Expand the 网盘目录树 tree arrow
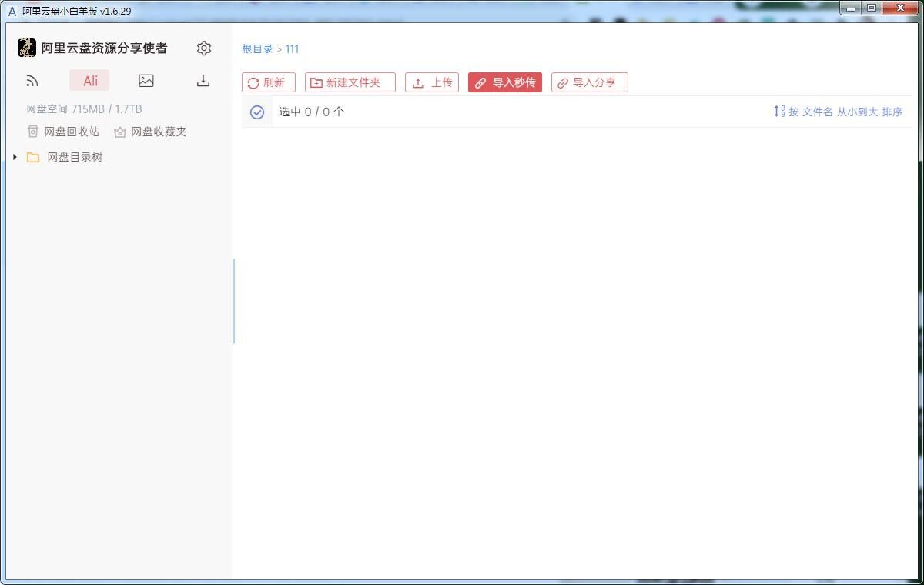Viewport: 924px width, 585px height. tap(15, 157)
